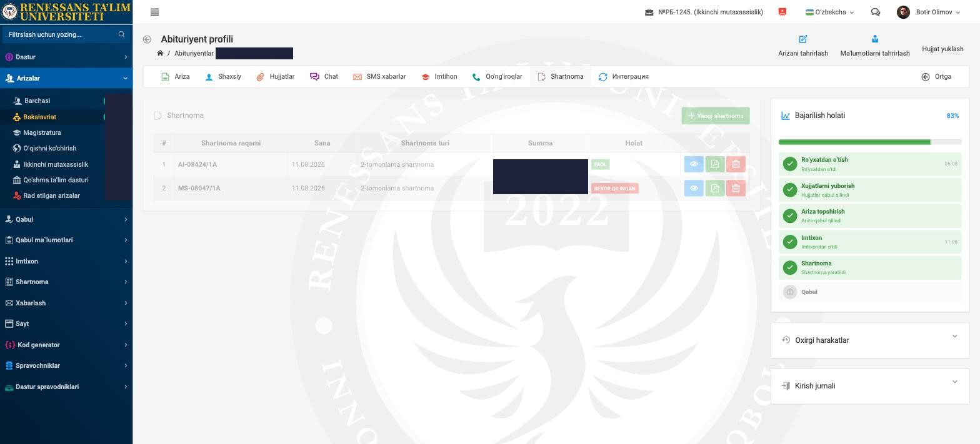Delete contract AI-08424/1A with trash icon
This screenshot has height=444, width=980.
click(x=736, y=164)
